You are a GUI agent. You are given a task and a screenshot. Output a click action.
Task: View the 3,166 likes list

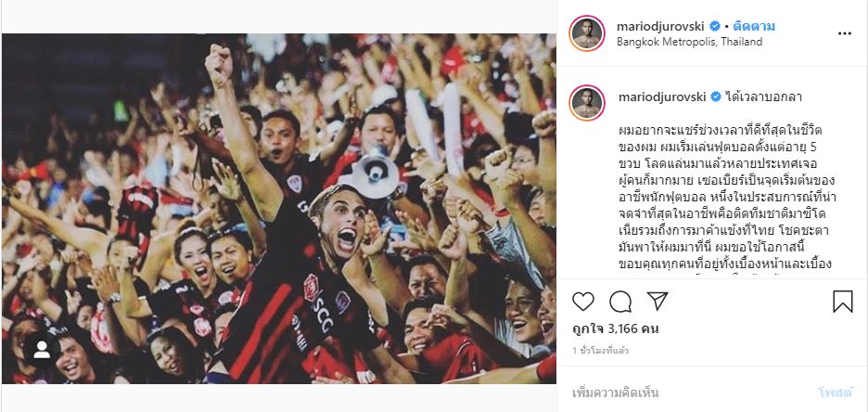click(615, 329)
